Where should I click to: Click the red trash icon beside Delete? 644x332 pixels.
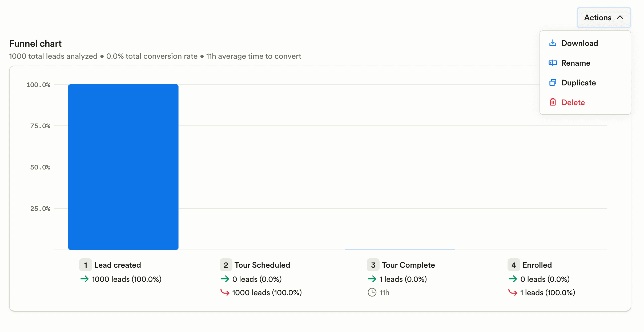point(553,102)
